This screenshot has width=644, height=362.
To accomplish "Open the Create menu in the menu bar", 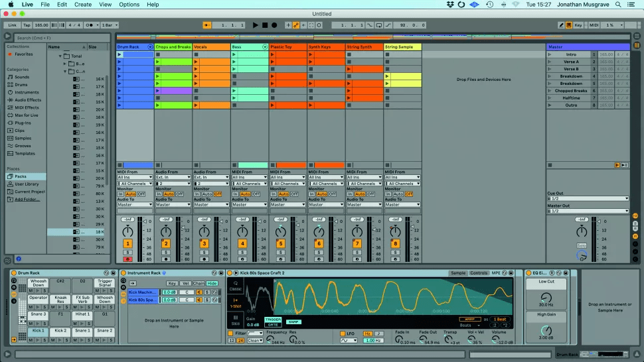I will click(83, 5).
